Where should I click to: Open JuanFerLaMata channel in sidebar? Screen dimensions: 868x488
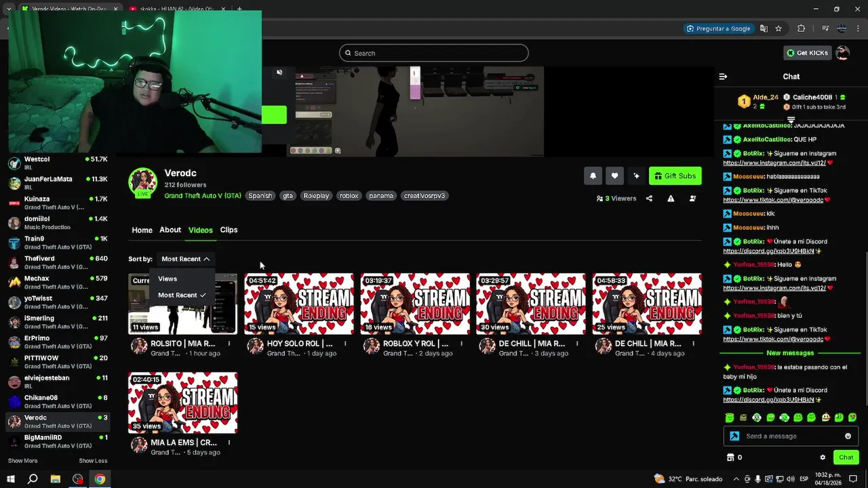(x=58, y=183)
